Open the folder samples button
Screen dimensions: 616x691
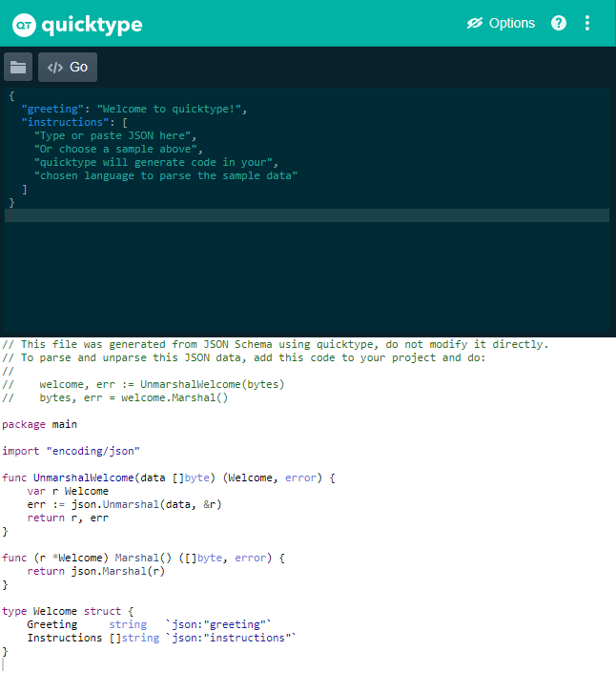coord(18,67)
